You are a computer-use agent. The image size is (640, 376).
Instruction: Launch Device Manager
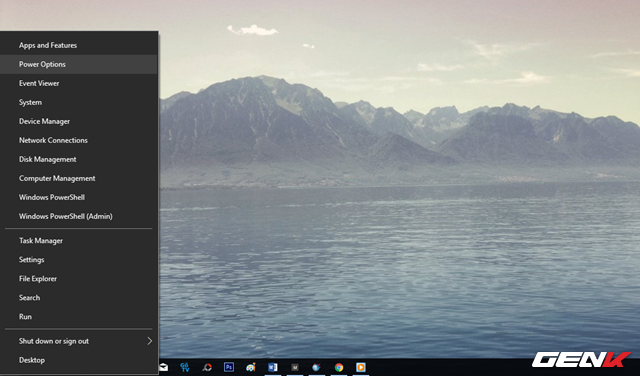pyautogui.click(x=79, y=121)
